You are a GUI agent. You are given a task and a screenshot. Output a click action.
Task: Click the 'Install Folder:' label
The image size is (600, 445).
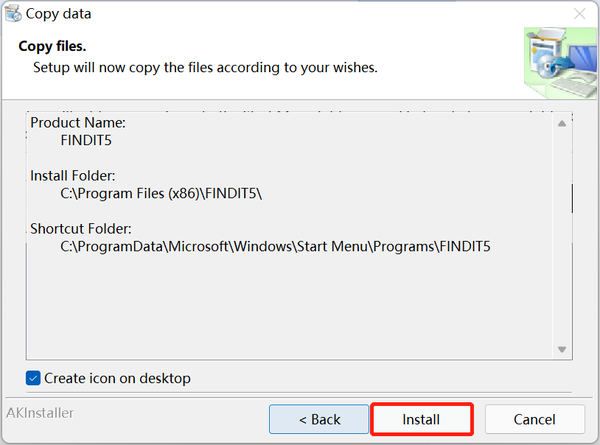coord(72,175)
